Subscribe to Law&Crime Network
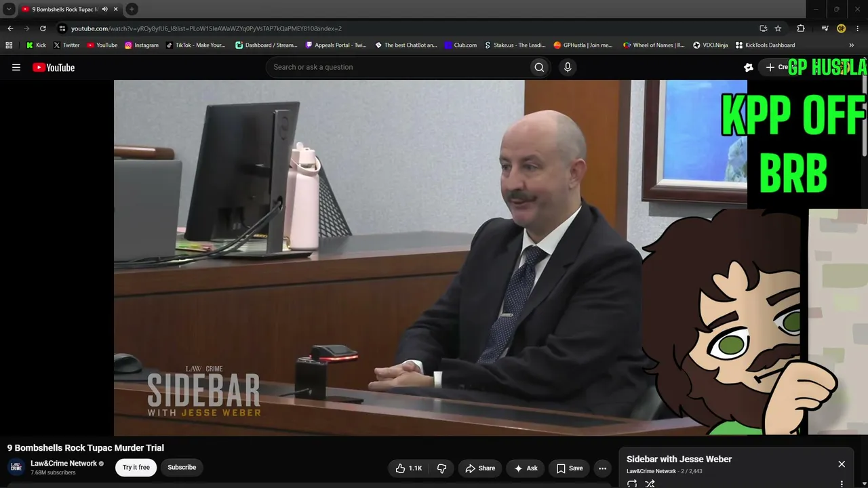 point(182,468)
